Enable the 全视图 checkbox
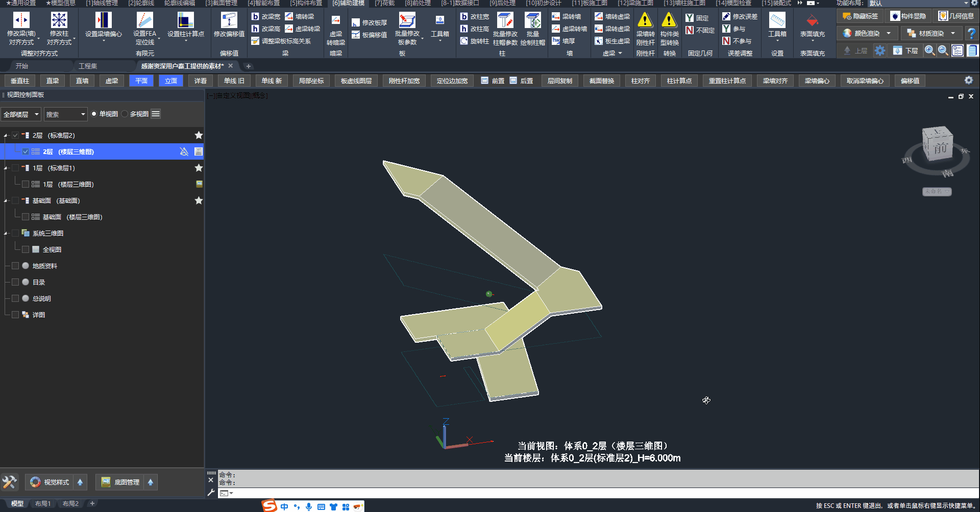980x512 pixels. tap(26, 249)
